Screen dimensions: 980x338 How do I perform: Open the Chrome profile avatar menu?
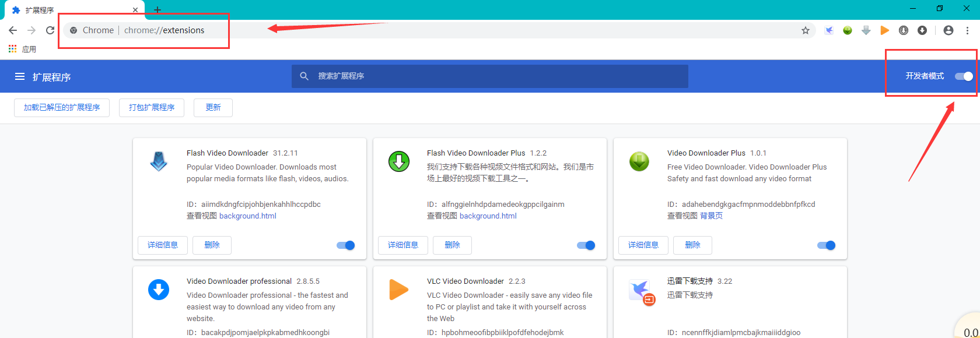[x=949, y=30]
